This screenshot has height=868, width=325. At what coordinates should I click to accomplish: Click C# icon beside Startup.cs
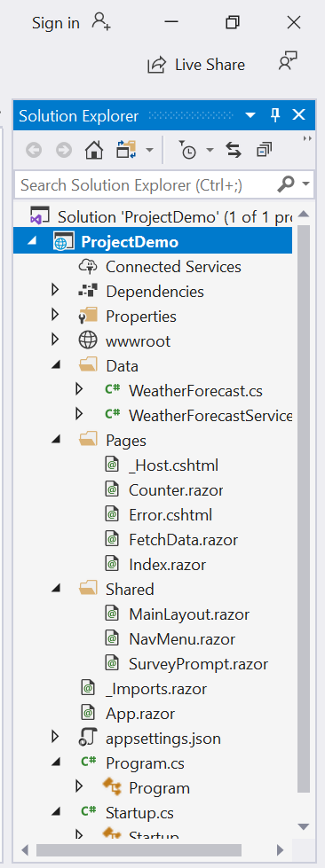(89, 812)
